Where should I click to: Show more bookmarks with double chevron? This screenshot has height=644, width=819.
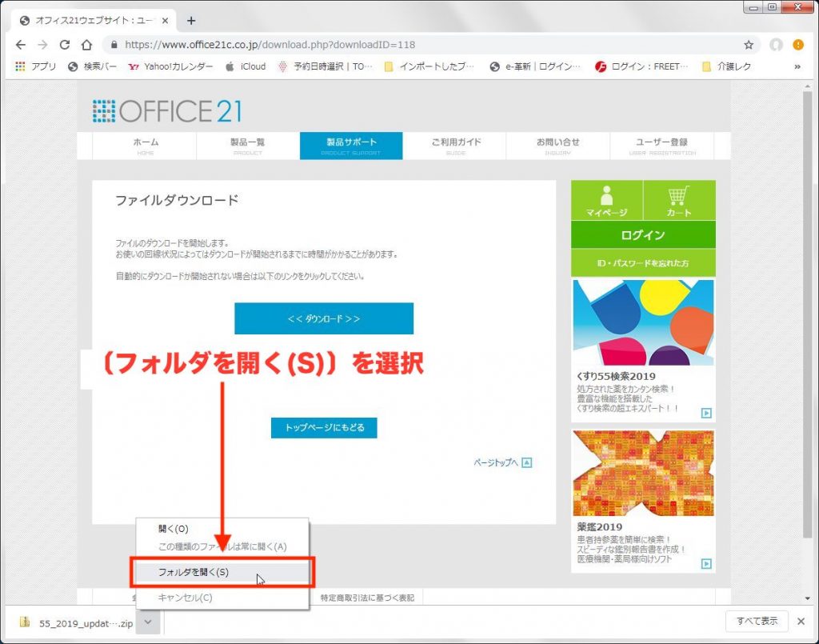[x=797, y=66]
